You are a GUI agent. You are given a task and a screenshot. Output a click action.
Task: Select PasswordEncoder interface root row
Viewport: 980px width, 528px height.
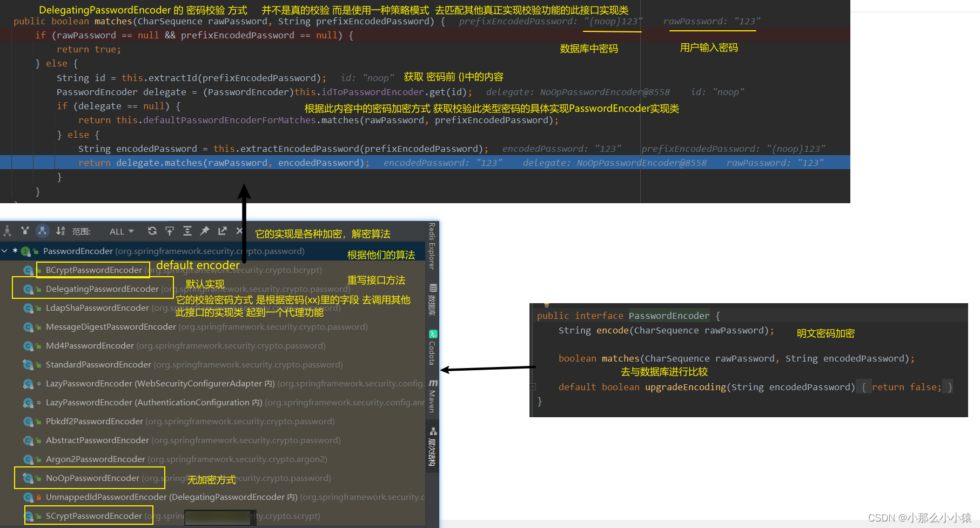coord(213,251)
